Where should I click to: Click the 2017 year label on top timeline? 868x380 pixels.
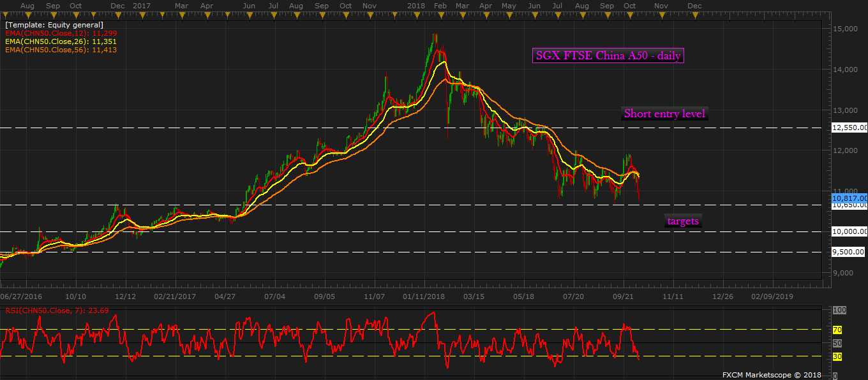click(x=141, y=6)
